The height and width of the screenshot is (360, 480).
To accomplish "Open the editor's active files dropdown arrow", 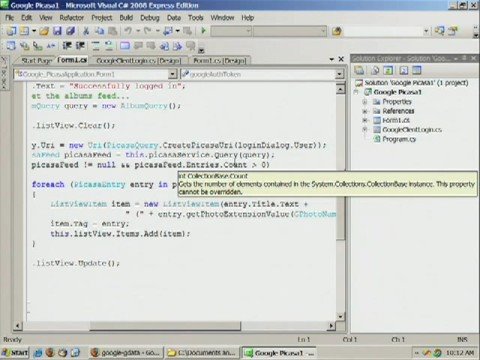I will (332, 59).
